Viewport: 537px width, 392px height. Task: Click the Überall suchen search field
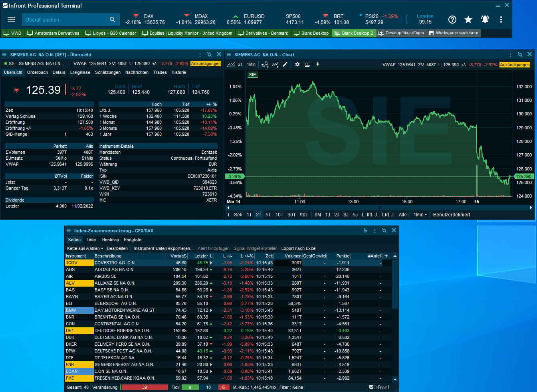coord(66,20)
